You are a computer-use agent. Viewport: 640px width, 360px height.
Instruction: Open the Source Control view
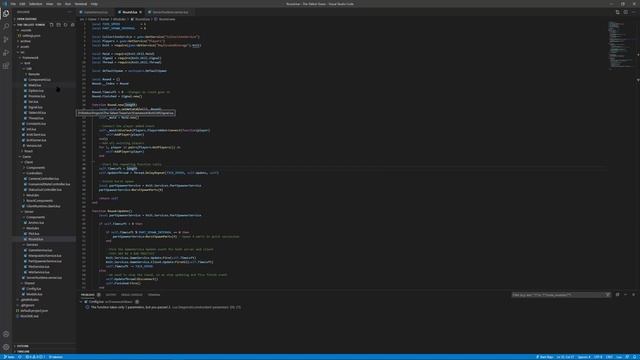(x=6, y=40)
